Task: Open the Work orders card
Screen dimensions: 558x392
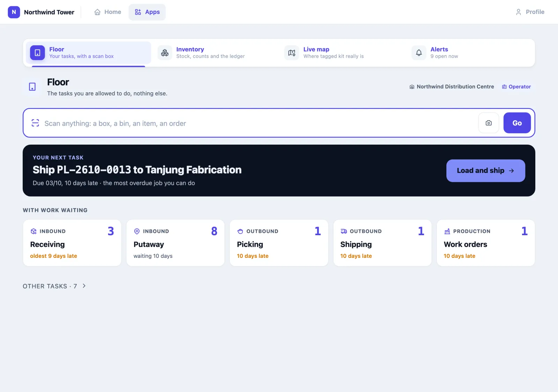Action: (486, 243)
